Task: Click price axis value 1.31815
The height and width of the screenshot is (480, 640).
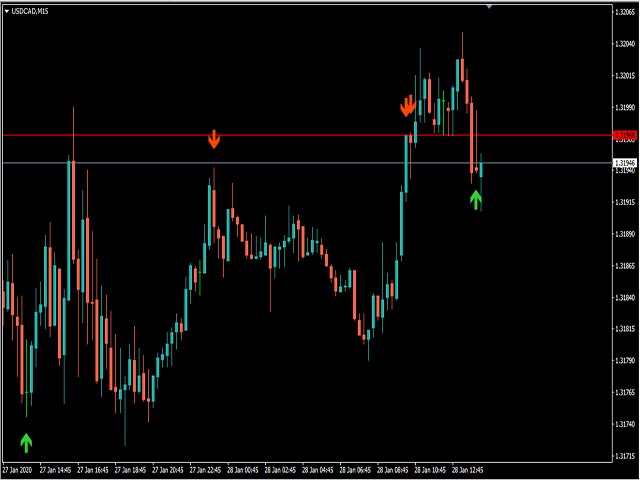Action: tap(625, 329)
